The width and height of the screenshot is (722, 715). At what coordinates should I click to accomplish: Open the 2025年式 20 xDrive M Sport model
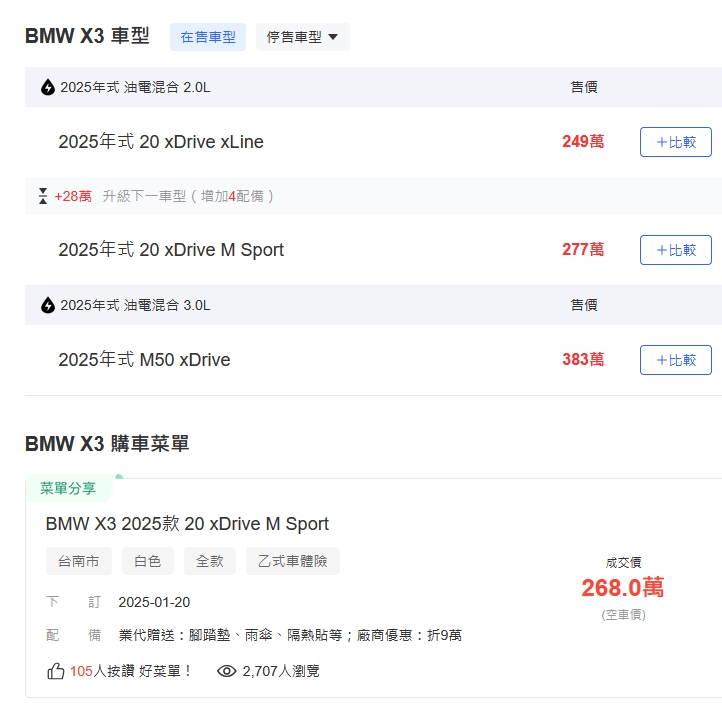[x=171, y=250]
